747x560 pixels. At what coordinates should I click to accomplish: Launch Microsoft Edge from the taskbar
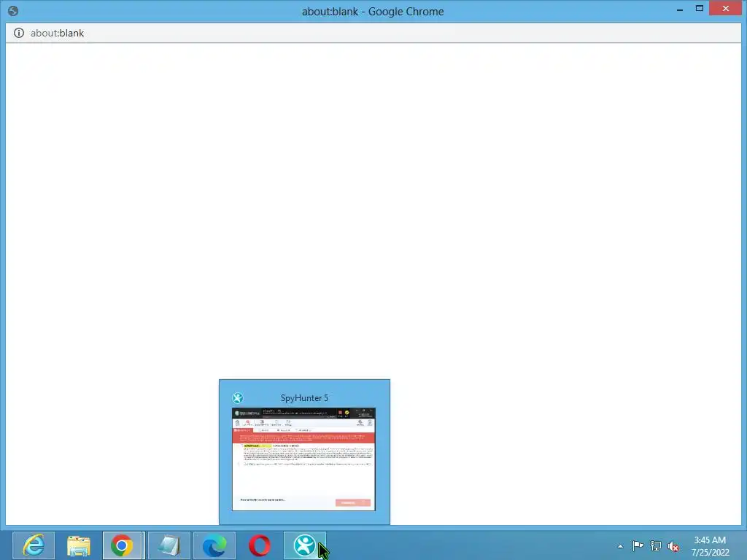pos(214,545)
